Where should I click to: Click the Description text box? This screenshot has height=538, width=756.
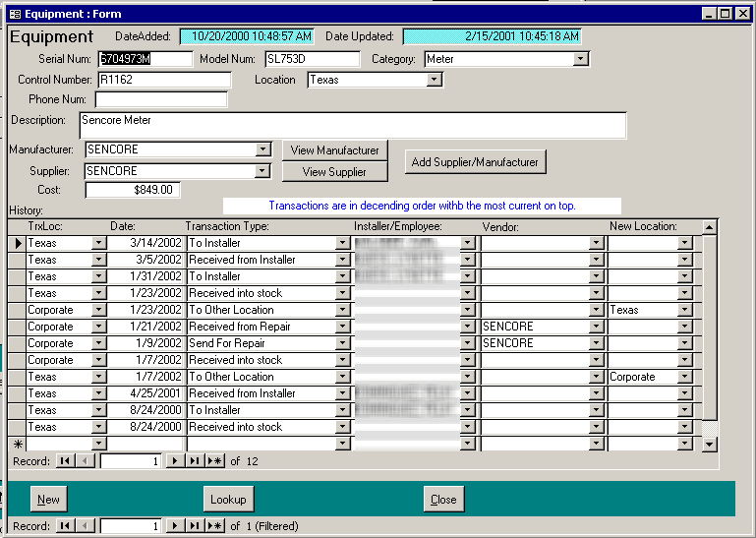click(352, 126)
